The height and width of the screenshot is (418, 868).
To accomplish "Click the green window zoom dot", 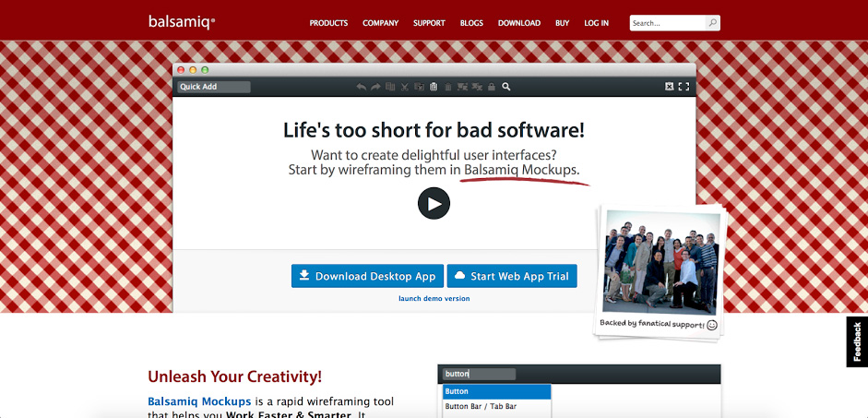I will [205, 70].
